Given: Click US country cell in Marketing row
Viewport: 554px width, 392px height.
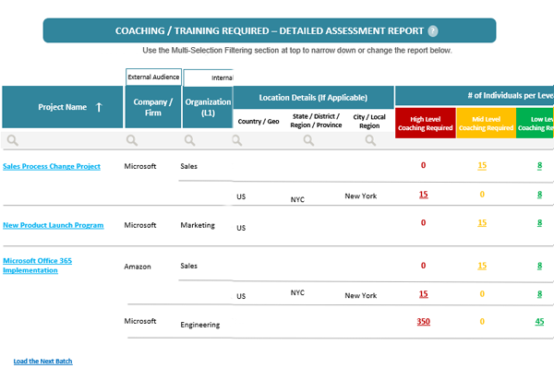Looking at the screenshot, I should pyautogui.click(x=241, y=228).
